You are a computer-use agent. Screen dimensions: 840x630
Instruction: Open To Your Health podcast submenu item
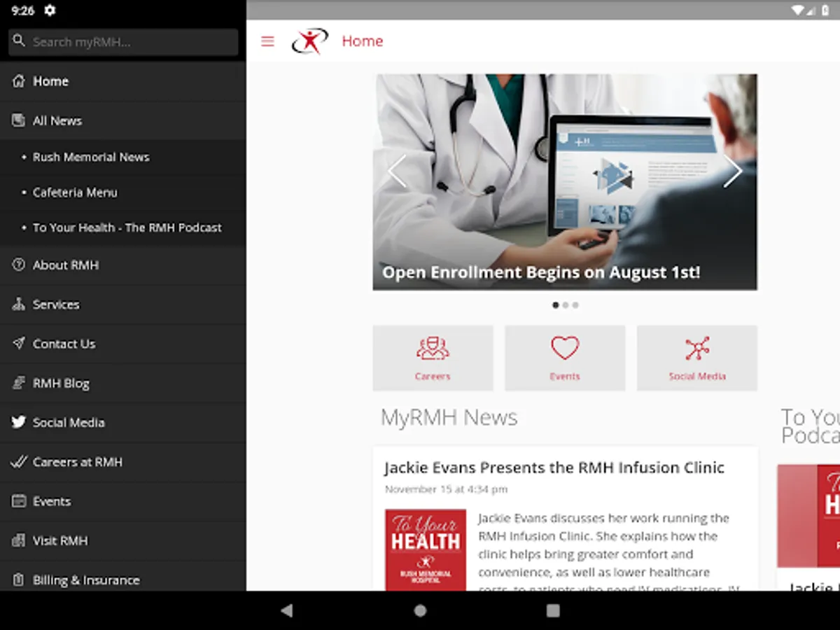pyautogui.click(x=122, y=227)
